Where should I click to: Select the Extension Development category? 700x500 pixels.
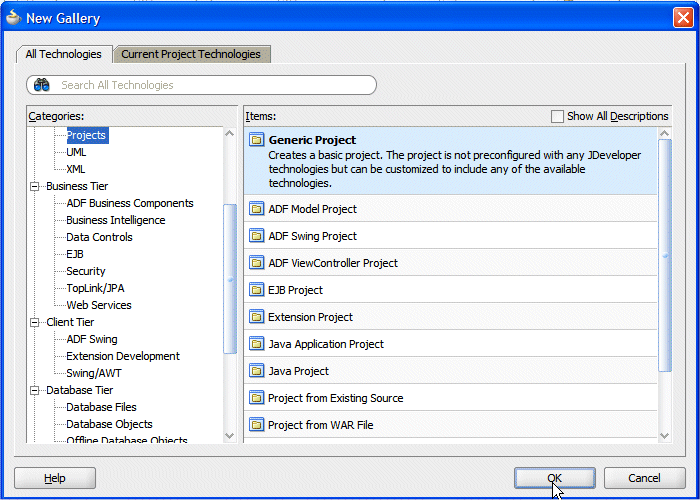(123, 356)
